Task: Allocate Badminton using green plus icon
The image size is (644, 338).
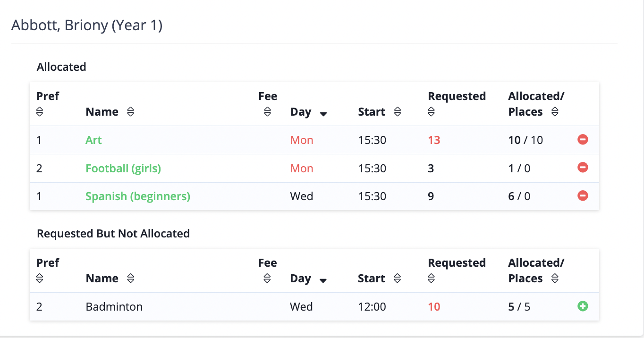Action: click(583, 306)
